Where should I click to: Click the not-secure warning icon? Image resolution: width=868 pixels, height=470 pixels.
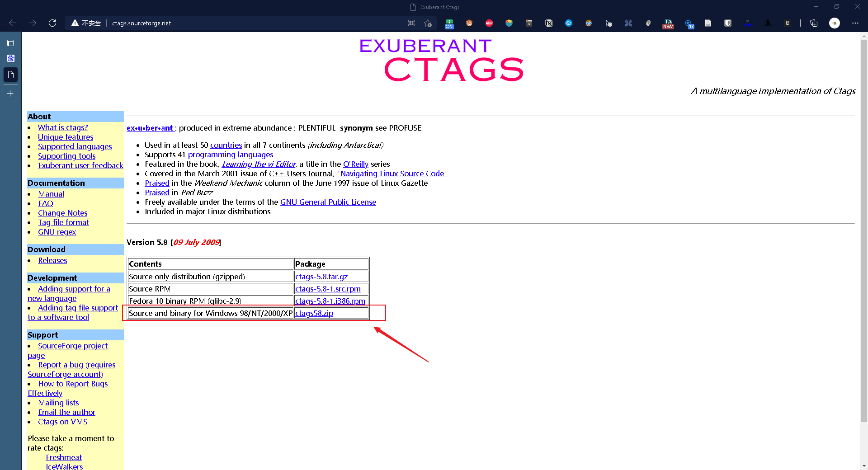[75, 23]
